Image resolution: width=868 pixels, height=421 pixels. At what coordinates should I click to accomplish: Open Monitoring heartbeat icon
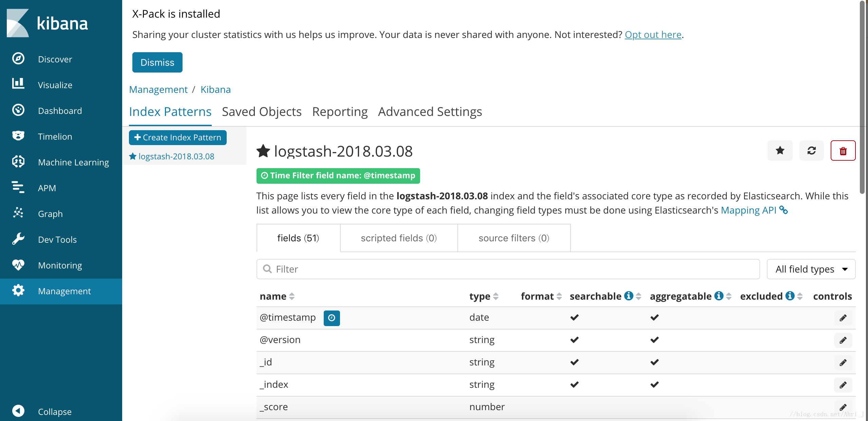[18, 265]
